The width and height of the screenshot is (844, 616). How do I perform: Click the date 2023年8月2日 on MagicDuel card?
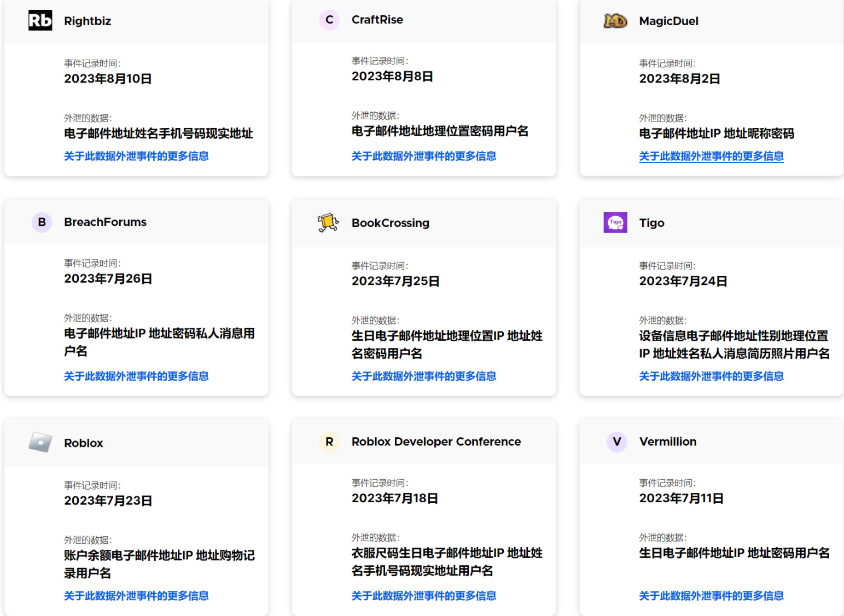[x=679, y=79]
